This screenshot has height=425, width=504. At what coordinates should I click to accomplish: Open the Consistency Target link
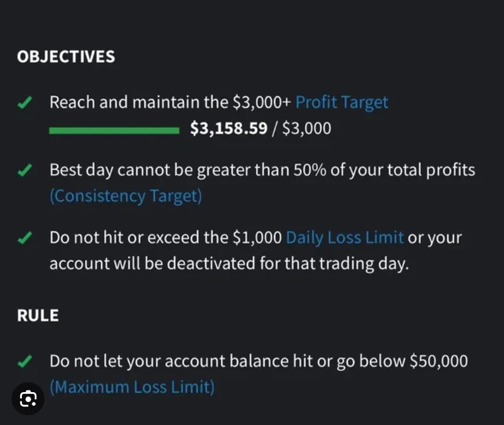click(x=125, y=196)
